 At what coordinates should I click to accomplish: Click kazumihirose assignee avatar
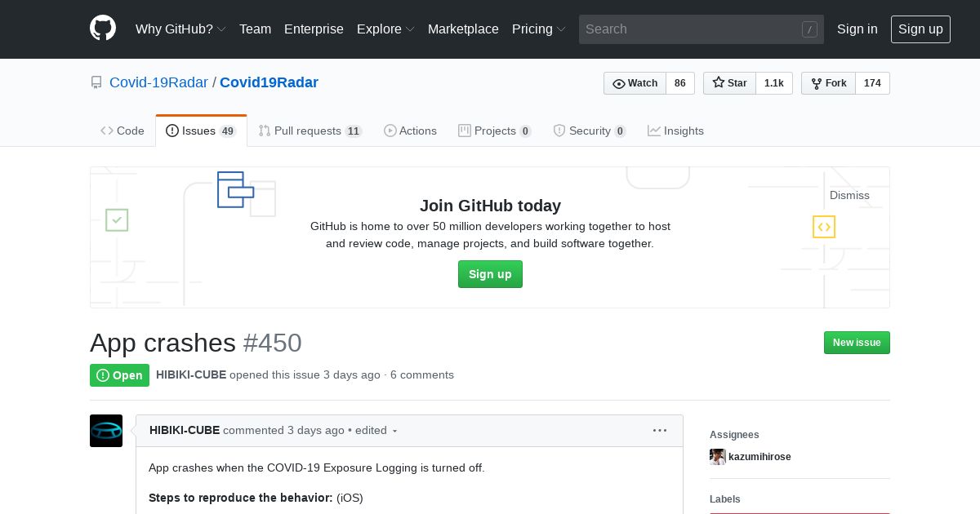click(x=718, y=457)
